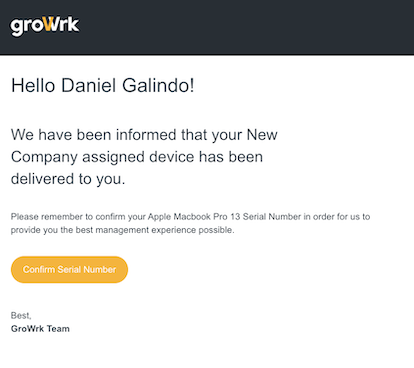Screen dimensions: 414x368
Task: Click the Hello Daniel Galindo heading
Action: (103, 85)
